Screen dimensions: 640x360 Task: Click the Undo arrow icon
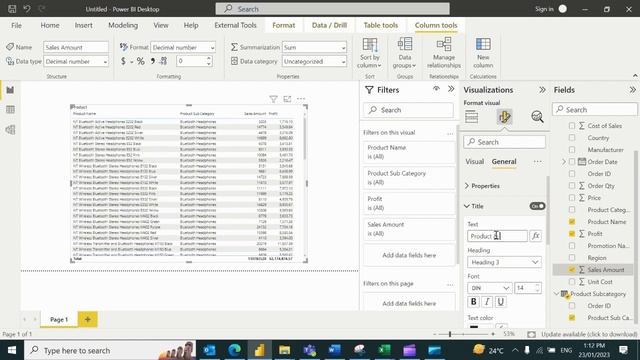point(27,9)
